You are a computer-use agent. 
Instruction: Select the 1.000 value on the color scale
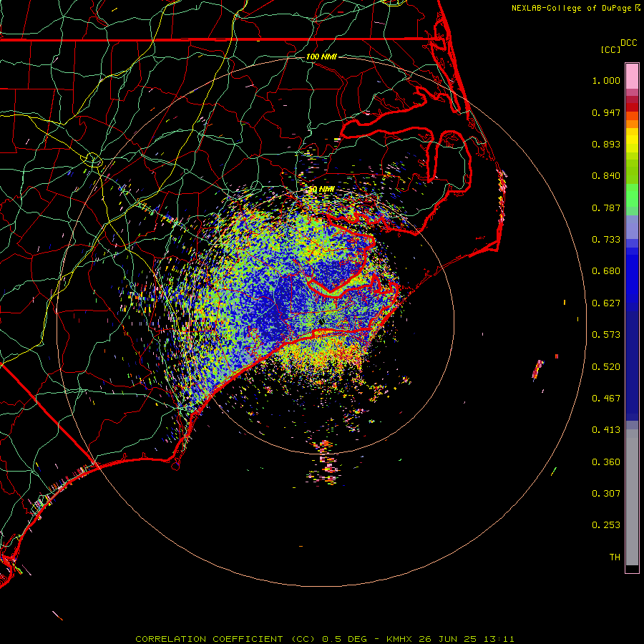(606, 80)
